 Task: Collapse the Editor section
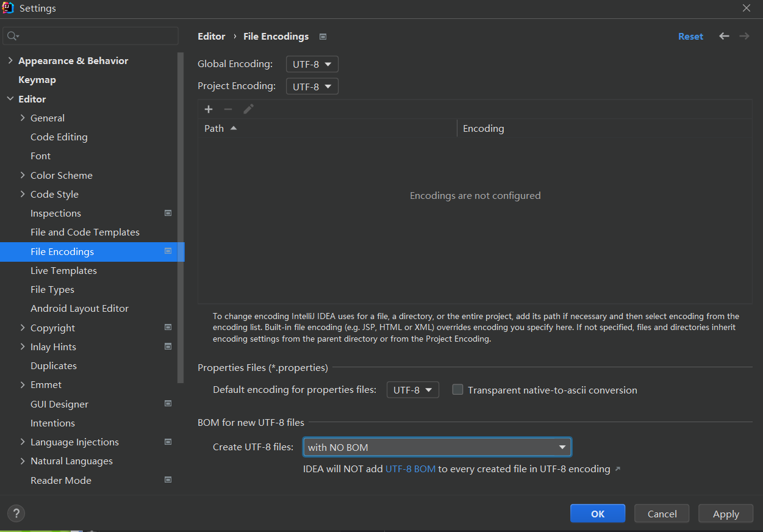click(10, 98)
